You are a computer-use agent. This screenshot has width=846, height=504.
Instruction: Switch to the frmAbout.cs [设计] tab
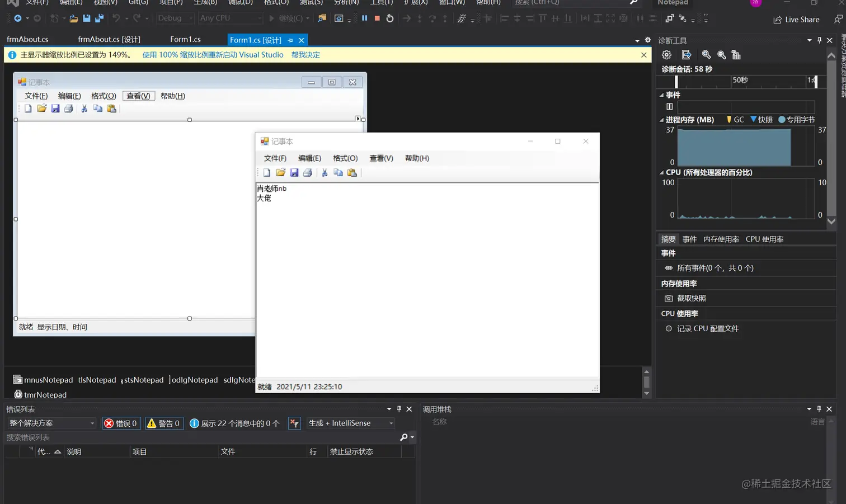(109, 40)
